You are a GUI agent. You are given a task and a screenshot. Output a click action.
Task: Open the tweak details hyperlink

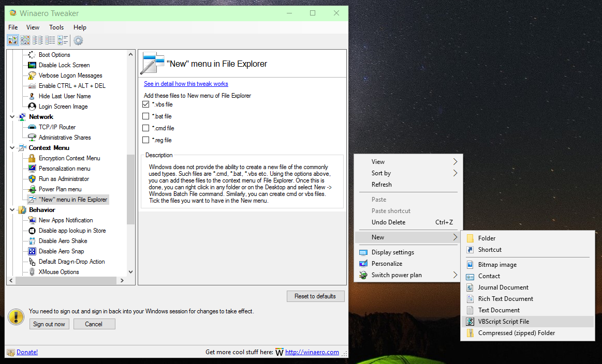point(186,84)
